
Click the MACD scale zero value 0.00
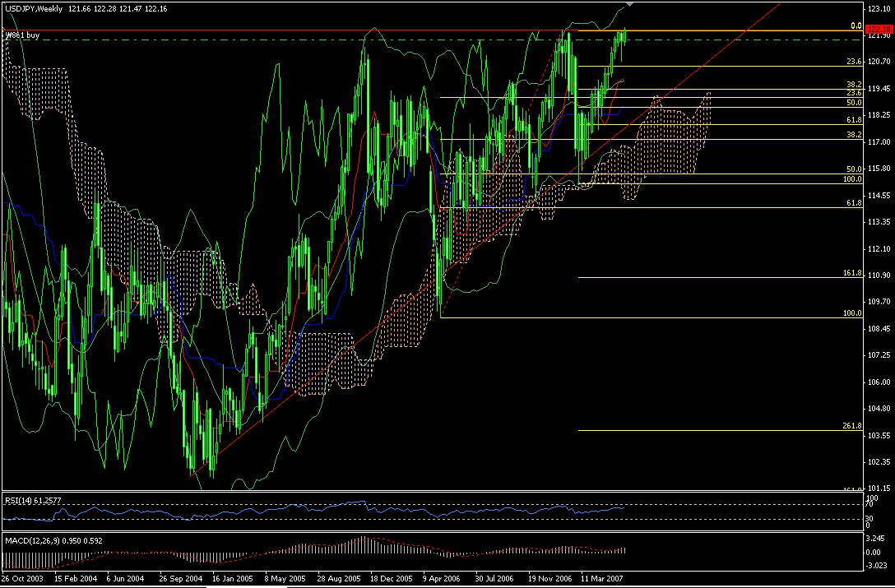875,552
